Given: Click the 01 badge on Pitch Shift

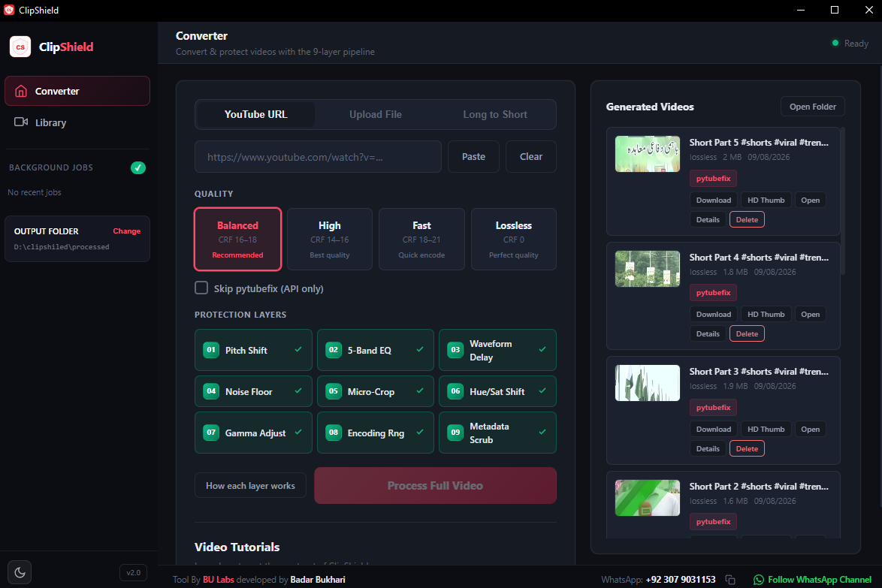Looking at the screenshot, I should 211,350.
